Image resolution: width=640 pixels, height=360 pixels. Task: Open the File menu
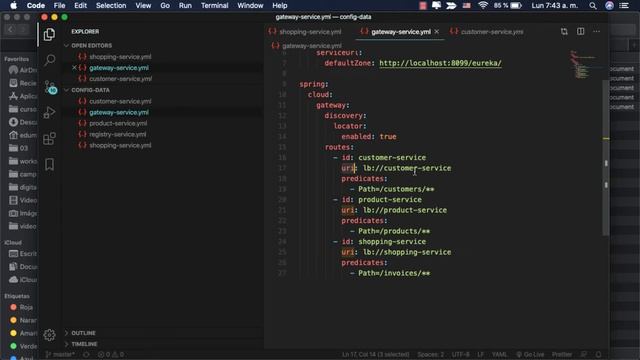pos(60,6)
